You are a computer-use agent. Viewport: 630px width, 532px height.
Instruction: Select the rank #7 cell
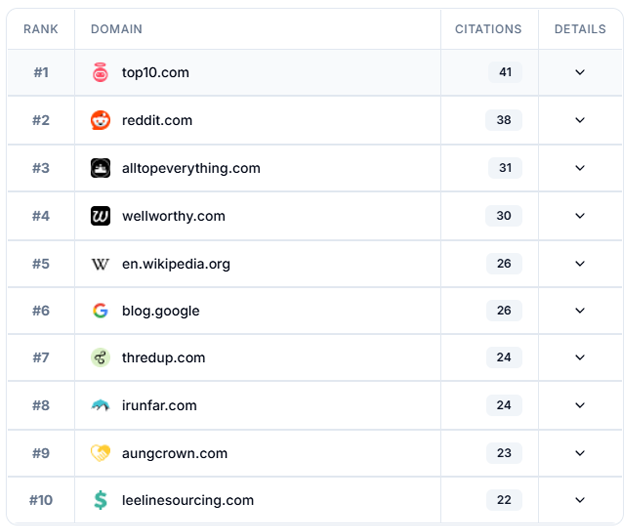tap(40, 358)
